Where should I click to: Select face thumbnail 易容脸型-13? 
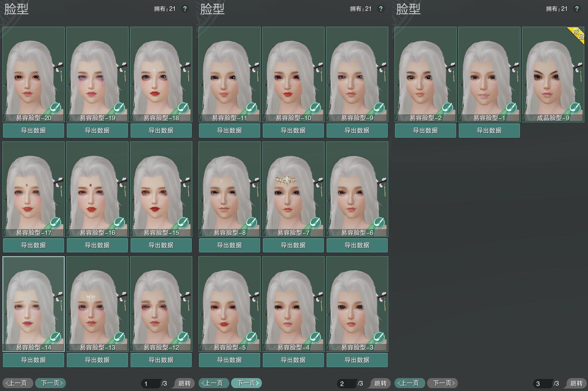tap(97, 304)
